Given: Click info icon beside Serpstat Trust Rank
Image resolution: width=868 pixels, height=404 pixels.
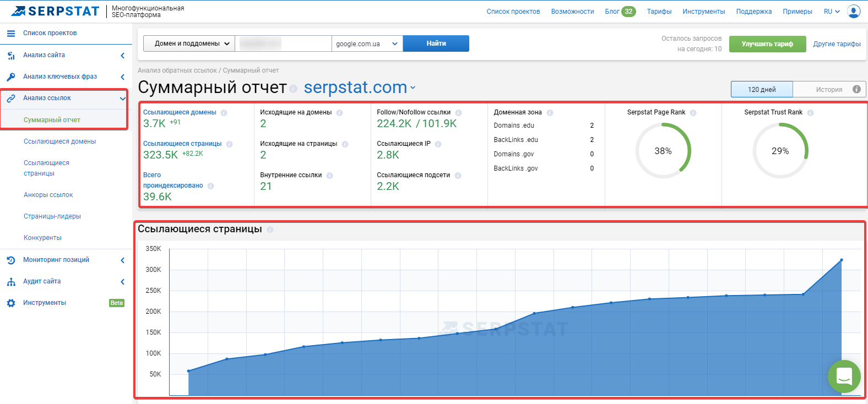Looking at the screenshot, I should (810, 112).
